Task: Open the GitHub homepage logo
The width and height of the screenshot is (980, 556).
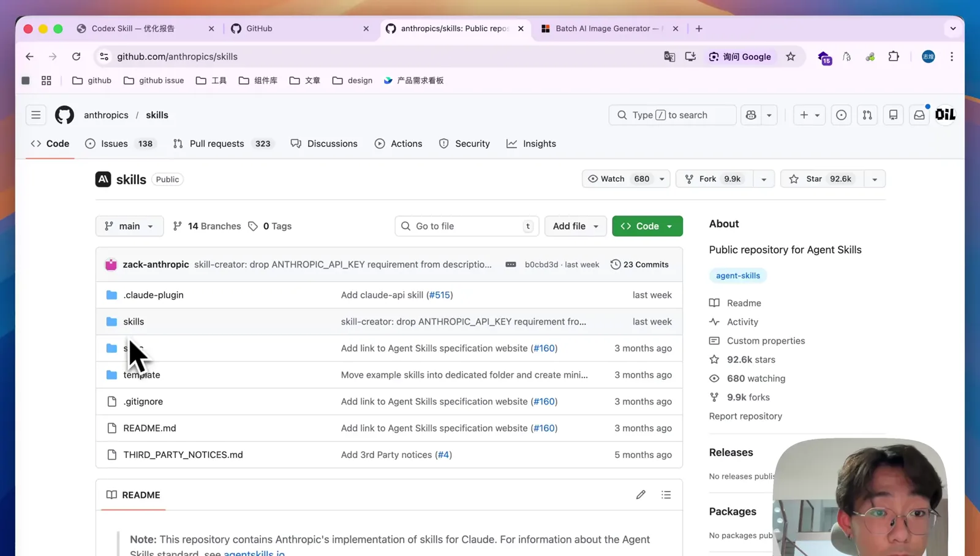Action: click(x=64, y=115)
